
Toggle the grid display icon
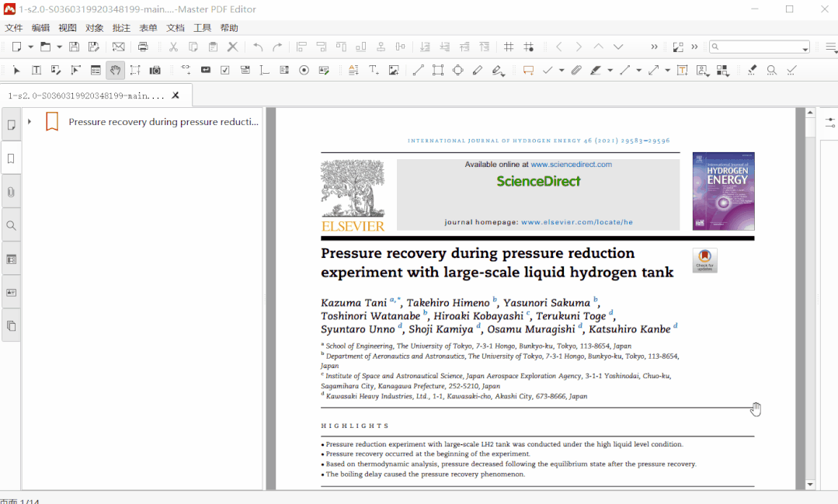tap(509, 47)
